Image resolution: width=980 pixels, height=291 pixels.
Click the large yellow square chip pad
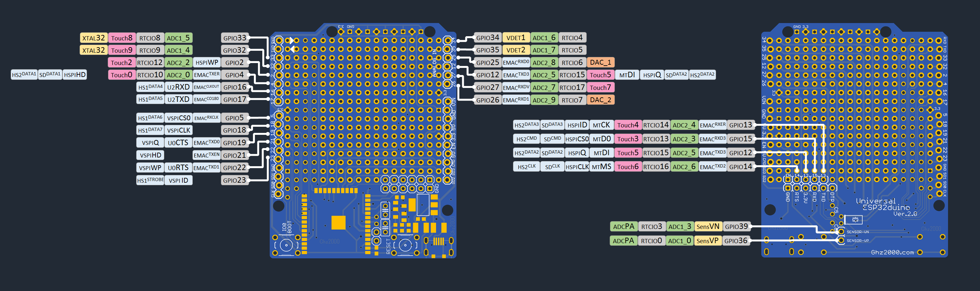pos(338,222)
